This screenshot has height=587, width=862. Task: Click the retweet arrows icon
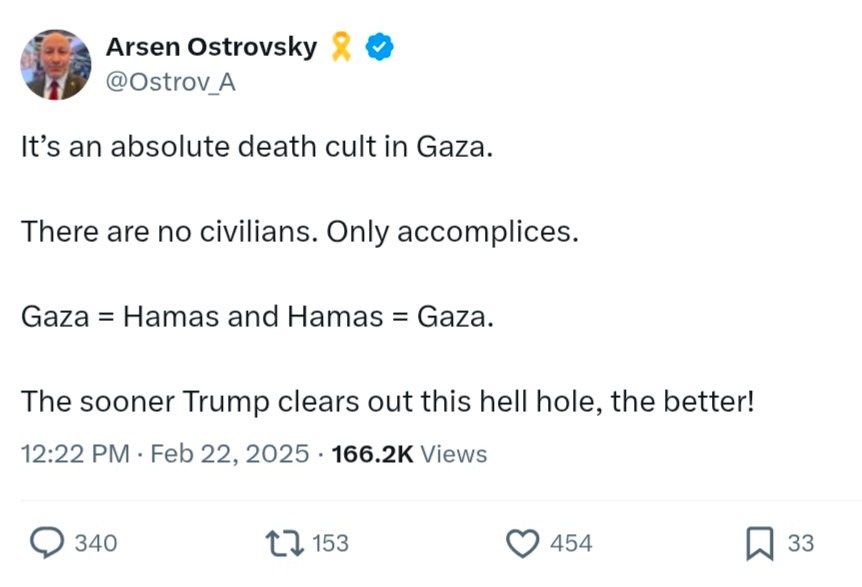tap(285, 543)
